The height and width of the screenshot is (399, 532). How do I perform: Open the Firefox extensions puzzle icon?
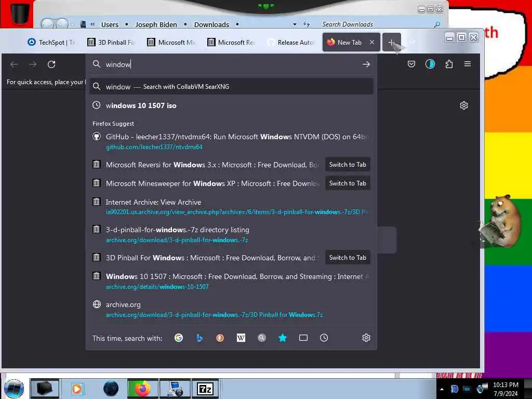tap(449, 64)
